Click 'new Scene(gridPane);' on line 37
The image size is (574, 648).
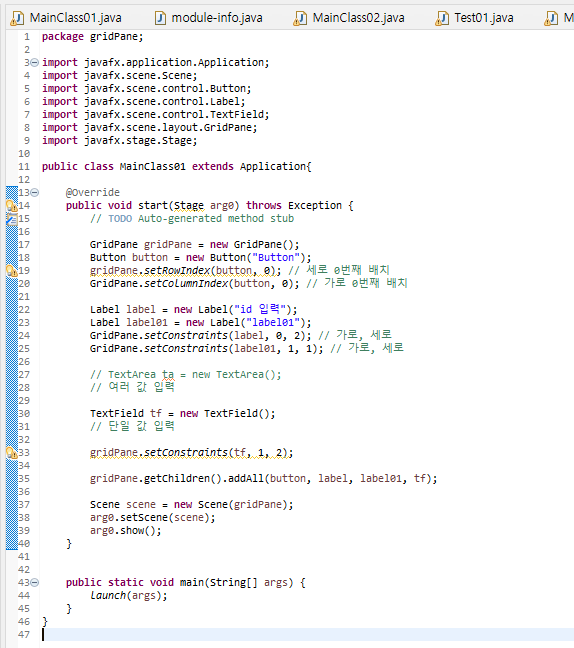click(x=233, y=505)
